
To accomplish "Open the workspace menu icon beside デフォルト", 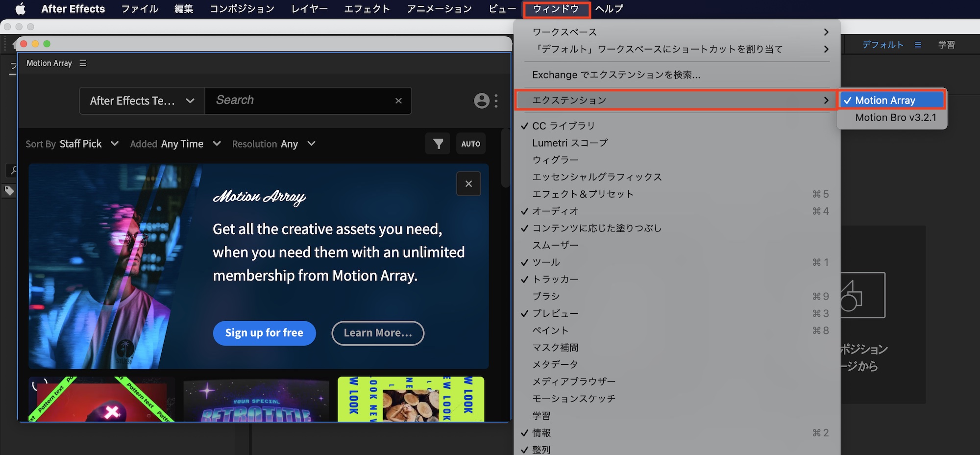I will 918,45.
